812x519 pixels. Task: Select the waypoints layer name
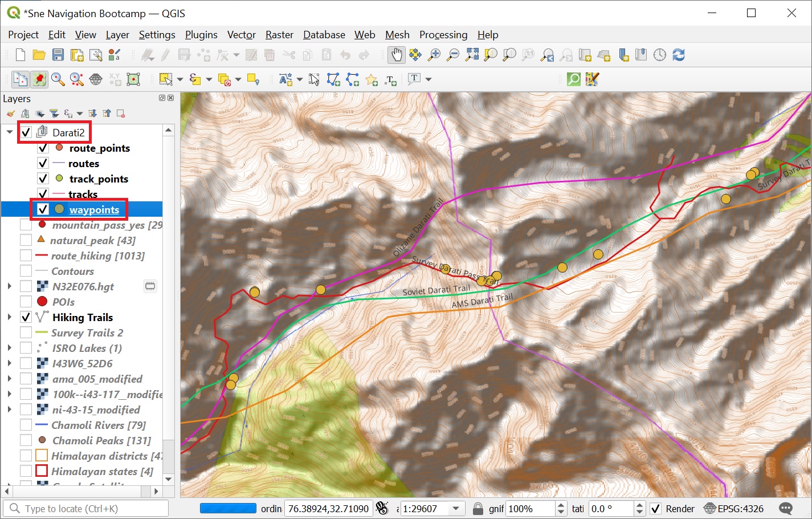[95, 210]
